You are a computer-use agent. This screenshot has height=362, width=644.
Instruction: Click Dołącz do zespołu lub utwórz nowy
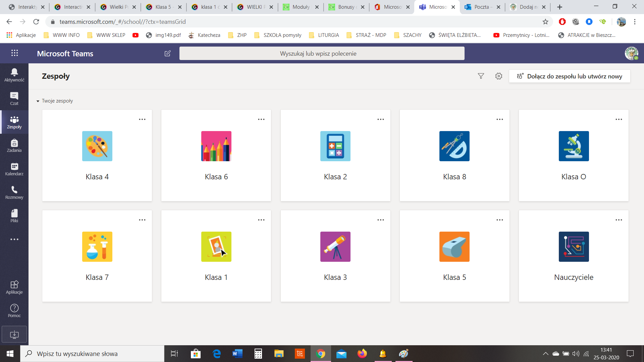point(570,76)
